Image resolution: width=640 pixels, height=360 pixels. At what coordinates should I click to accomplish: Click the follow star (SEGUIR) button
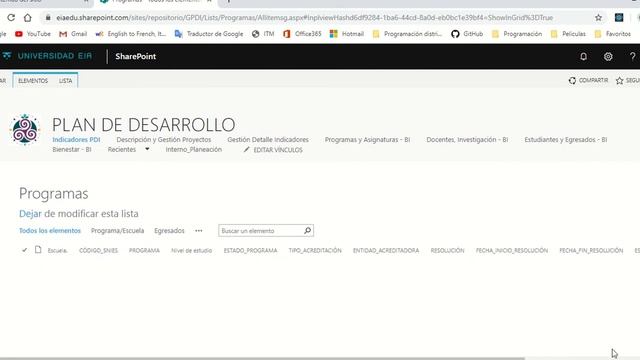click(628, 80)
